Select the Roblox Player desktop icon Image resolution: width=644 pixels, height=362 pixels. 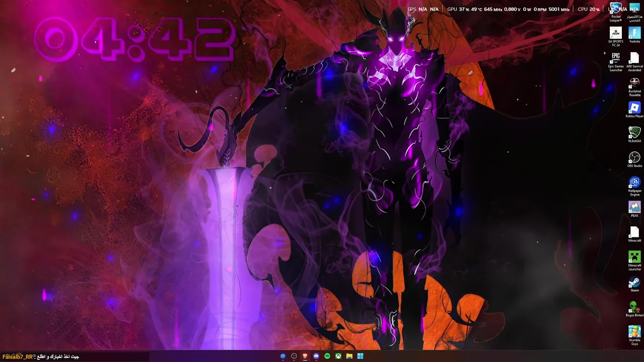(634, 110)
